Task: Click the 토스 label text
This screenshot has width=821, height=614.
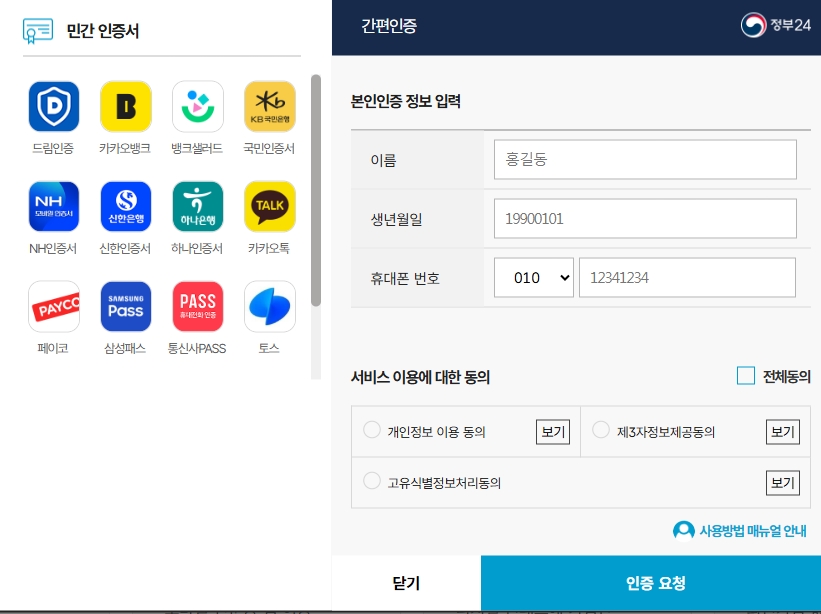Action: (269, 349)
